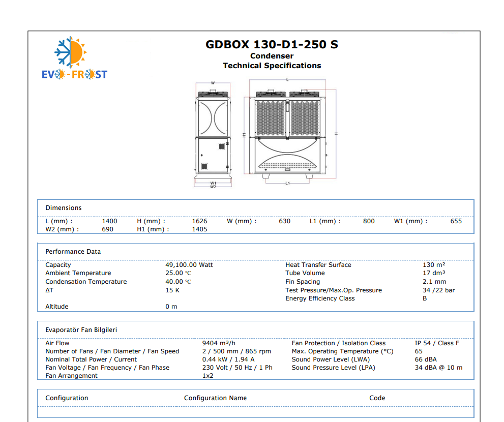
Task: Click the "Nominal Total Power / Current" label
Action: (91, 359)
